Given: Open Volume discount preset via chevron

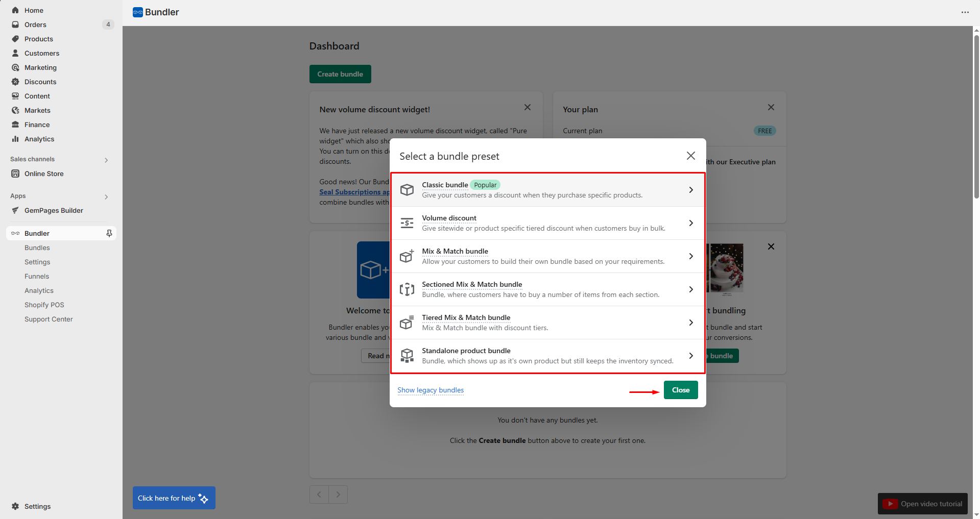Looking at the screenshot, I should tap(690, 223).
